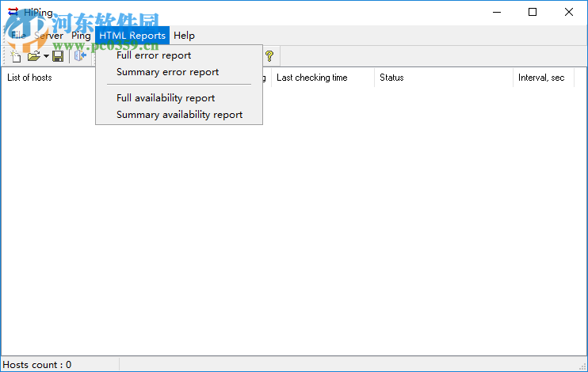Click the Save floppy disk icon
The image size is (588, 372).
tap(58, 56)
